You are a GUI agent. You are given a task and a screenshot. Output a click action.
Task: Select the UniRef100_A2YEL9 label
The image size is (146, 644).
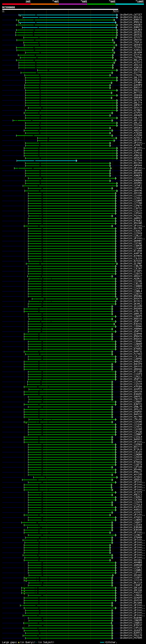(x=131, y=138)
